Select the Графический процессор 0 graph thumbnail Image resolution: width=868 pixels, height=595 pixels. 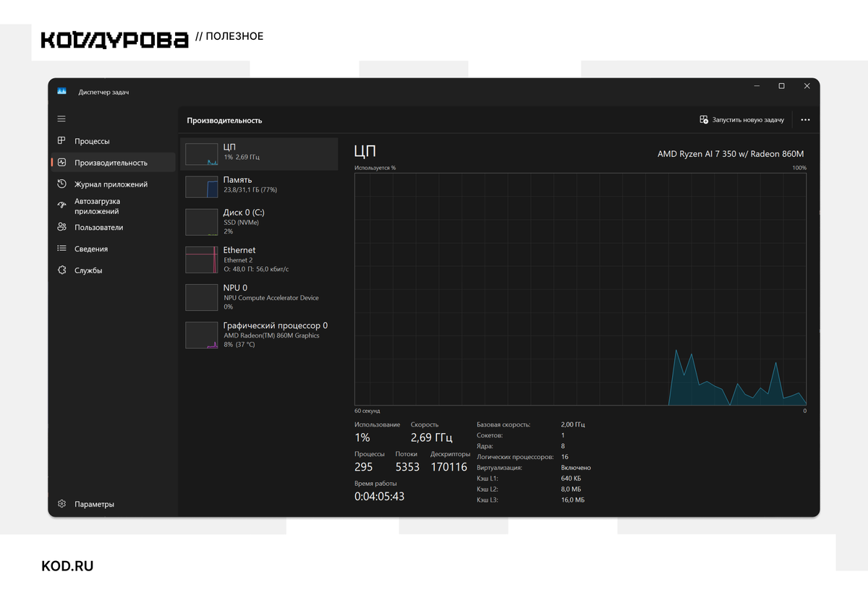[x=201, y=335]
